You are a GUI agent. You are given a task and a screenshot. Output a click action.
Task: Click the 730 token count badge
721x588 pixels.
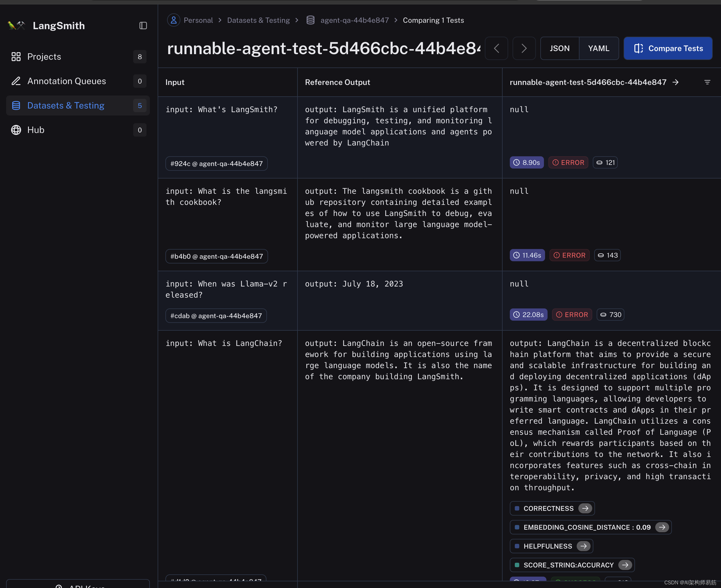tap(610, 315)
